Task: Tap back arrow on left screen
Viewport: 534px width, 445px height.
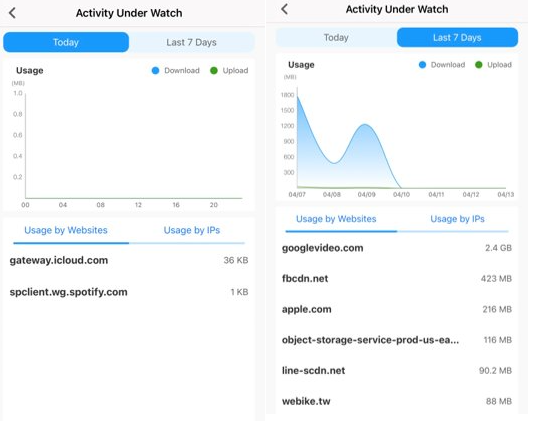Action: [12, 13]
